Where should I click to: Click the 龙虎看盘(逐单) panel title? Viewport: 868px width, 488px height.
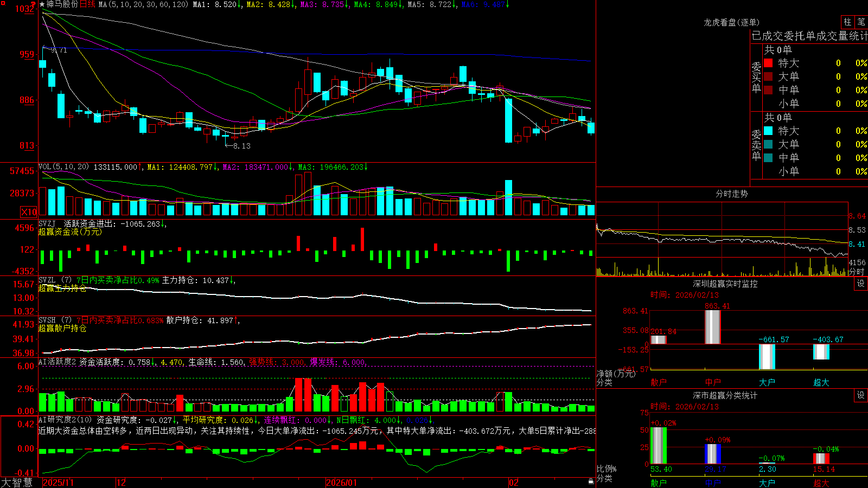click(x=731, y=22)
